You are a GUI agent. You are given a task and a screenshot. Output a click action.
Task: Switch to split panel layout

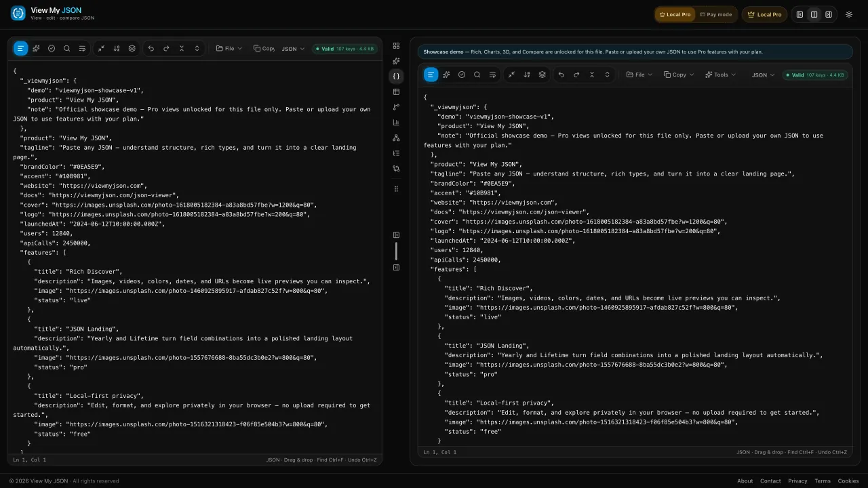[x=814, y=14]
